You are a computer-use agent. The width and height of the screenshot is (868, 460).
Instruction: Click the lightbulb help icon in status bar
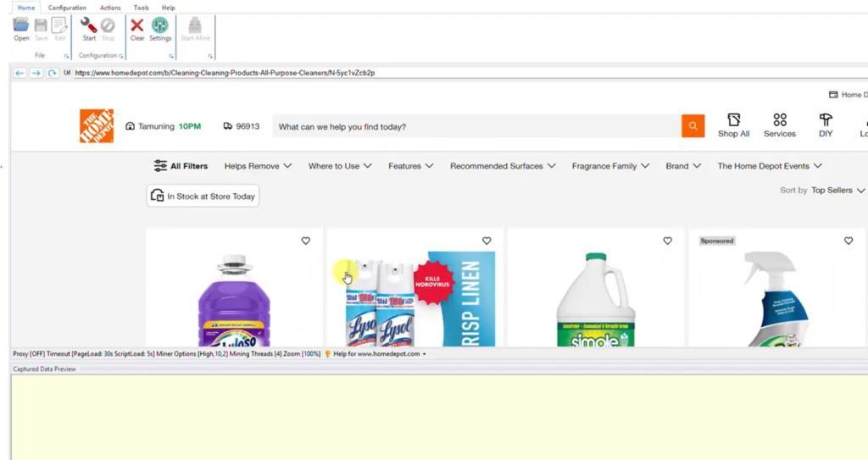[x=327, y=354]
